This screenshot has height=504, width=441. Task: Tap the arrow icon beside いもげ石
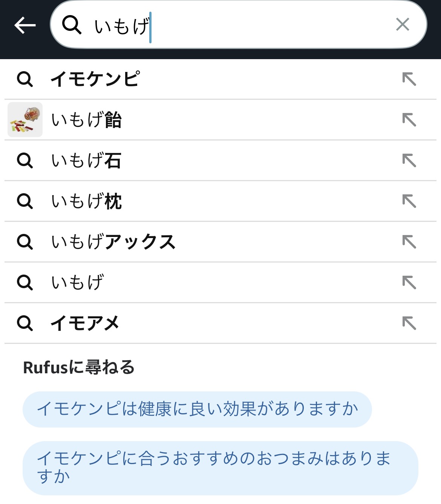(409, 160)
